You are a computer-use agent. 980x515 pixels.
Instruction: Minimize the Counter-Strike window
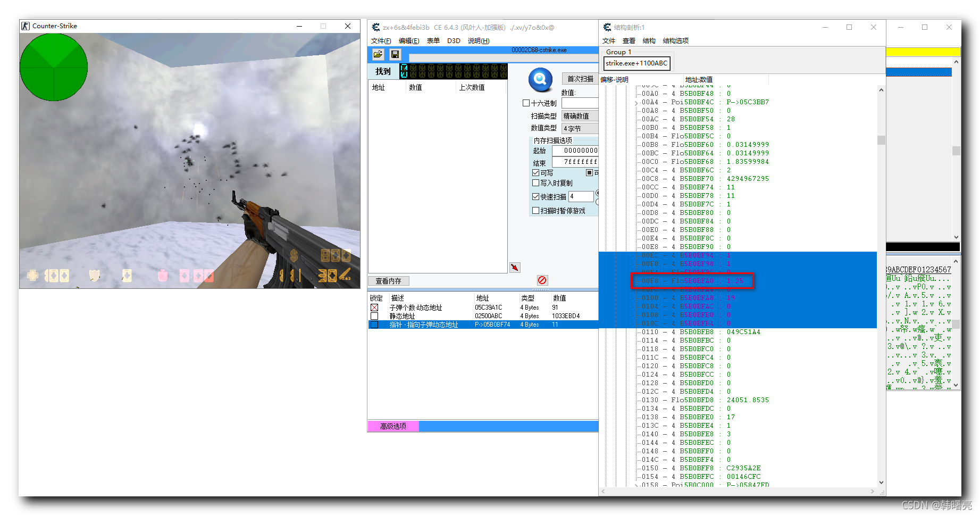pos(299,26)
